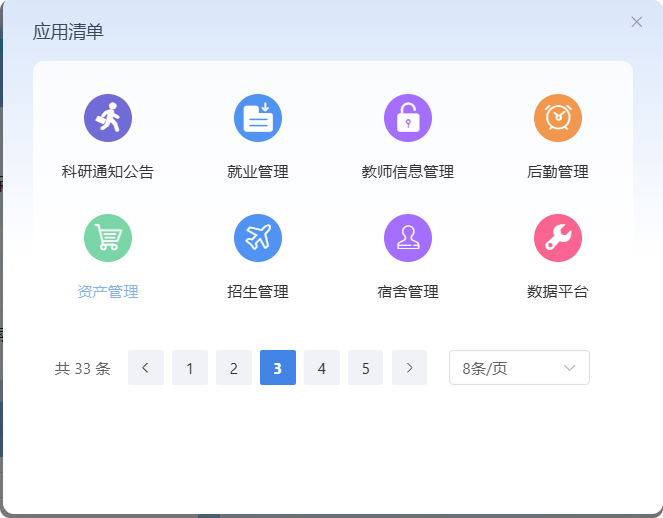663x518 pixels.
Task: Click the 资产管理 text label
Action: [108, 292]
